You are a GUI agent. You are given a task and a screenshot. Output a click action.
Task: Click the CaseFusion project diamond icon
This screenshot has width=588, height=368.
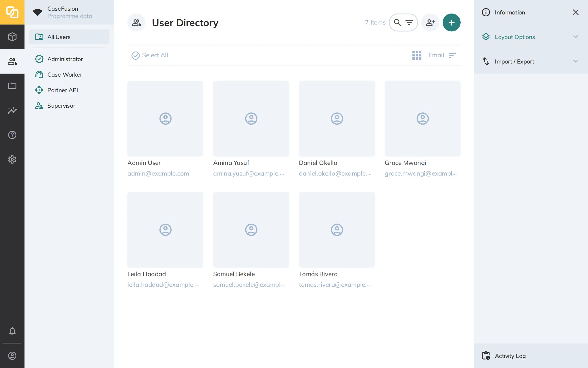(38, 12)
